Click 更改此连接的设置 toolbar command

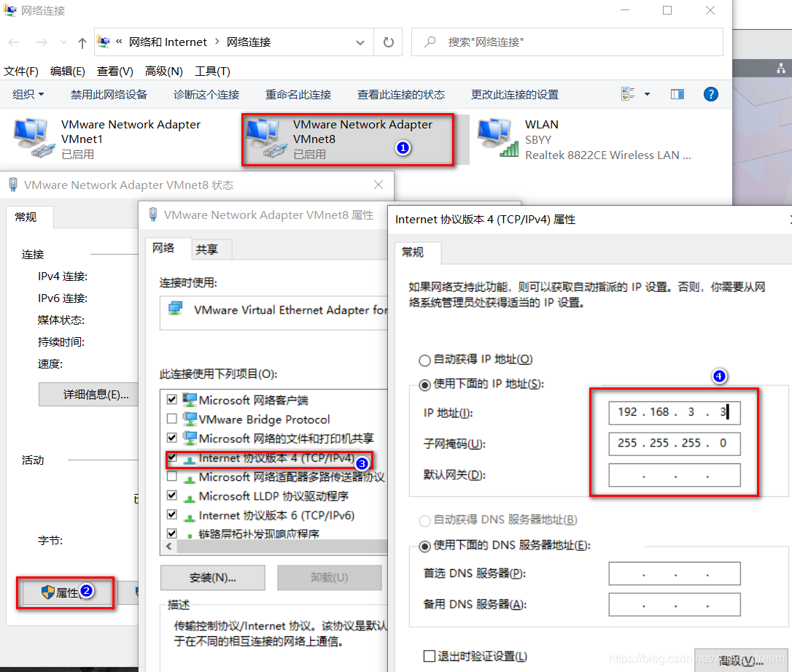[515, 94]
